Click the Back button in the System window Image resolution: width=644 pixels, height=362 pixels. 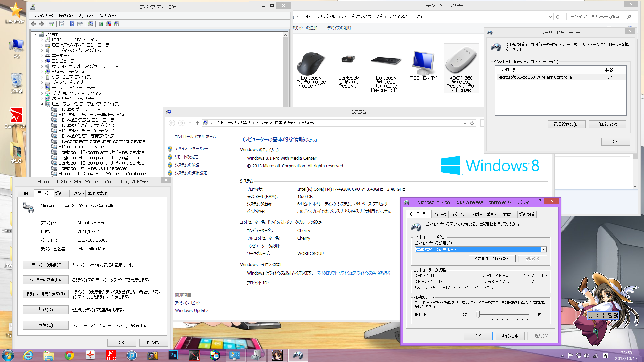coord(172,123)
